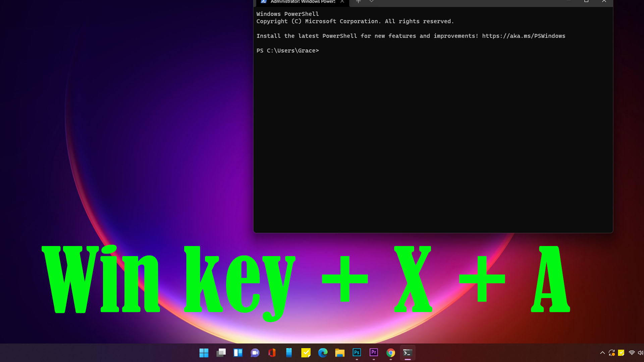Open a new terminal tab with plus

coord(358,2)
